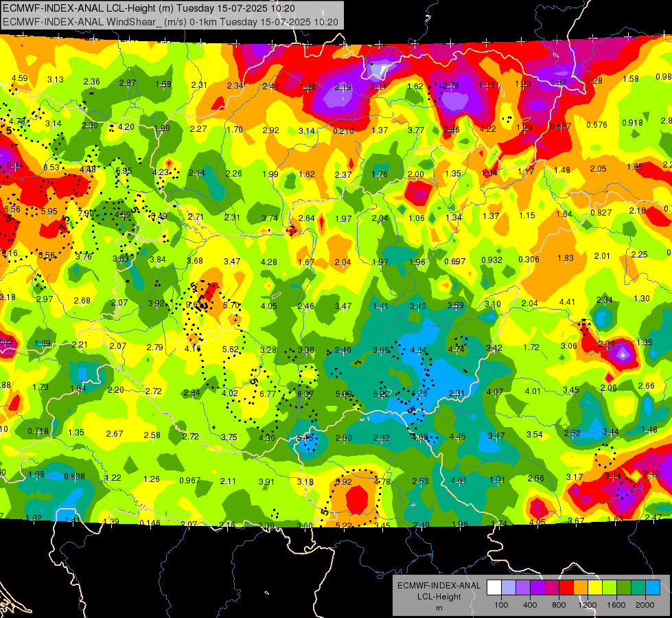Click the LCL-Height title line in header
The image size is (672, 618).
click(x=149, y=8)
